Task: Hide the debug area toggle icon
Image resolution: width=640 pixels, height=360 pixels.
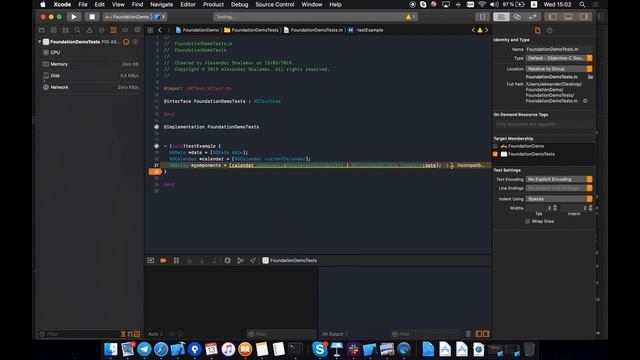Action: click(151, 260)
